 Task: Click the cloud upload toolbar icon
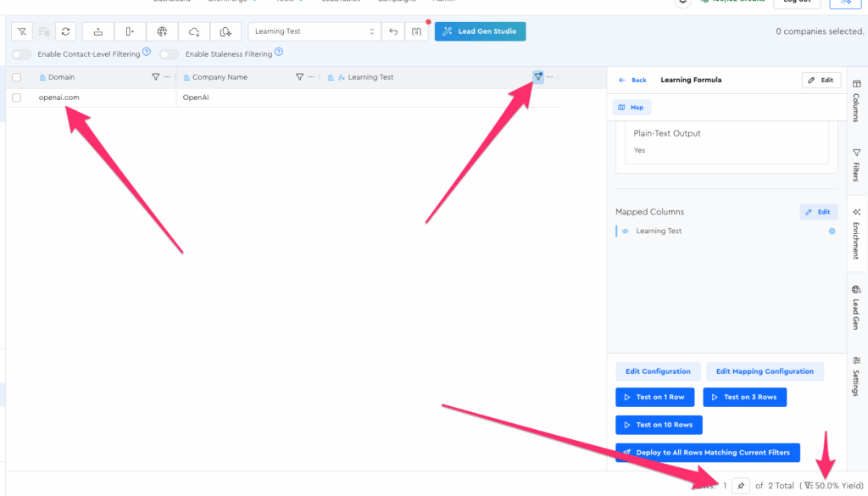[194, 31]
